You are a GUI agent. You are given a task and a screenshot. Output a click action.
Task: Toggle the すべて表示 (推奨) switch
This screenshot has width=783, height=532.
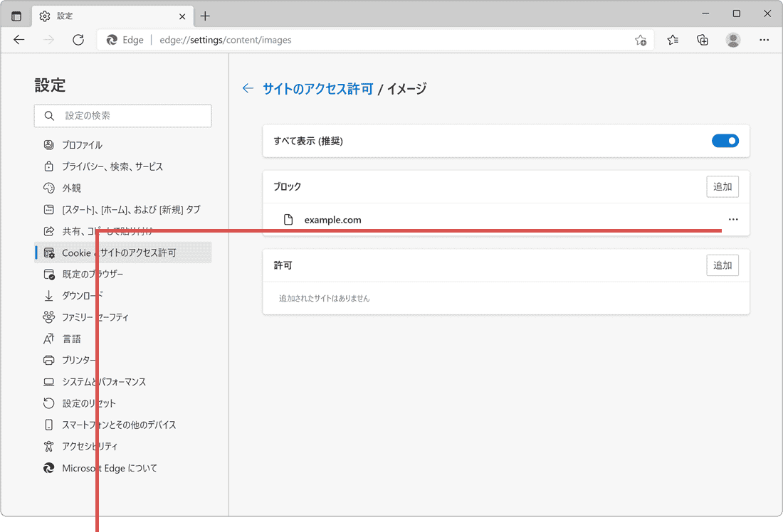[725, 141]
